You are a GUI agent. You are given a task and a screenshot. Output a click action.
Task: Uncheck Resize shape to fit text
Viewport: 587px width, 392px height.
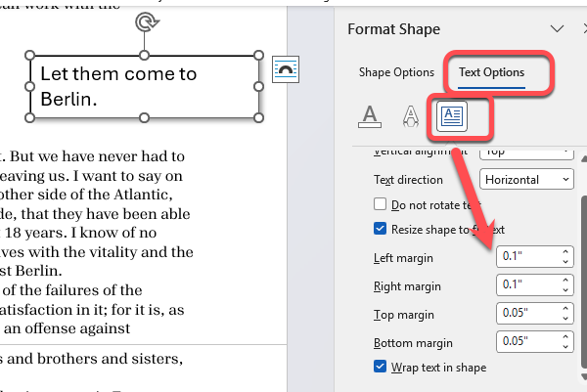coord(382,229)
